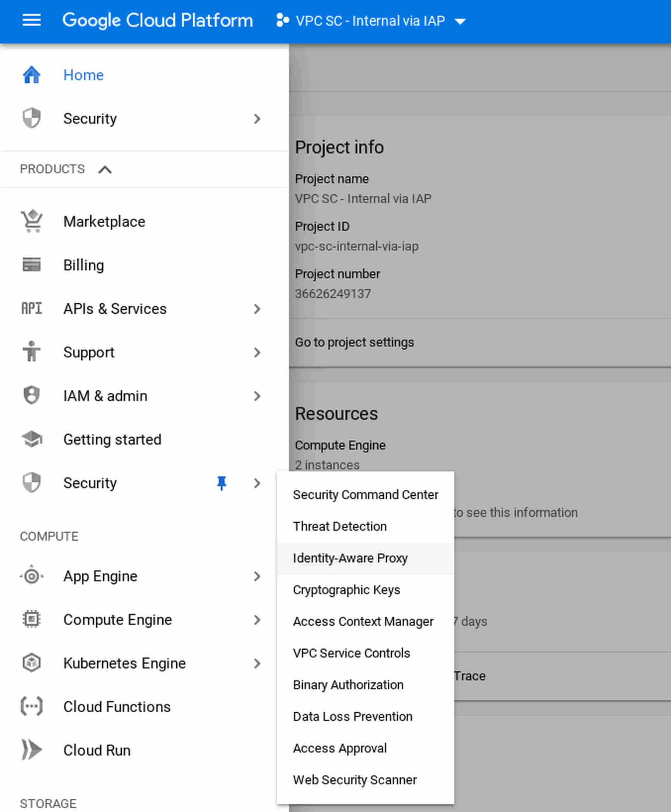Expand the Support submenu arrow
This screenshot has width=671, height=812.
pos(257,352)
